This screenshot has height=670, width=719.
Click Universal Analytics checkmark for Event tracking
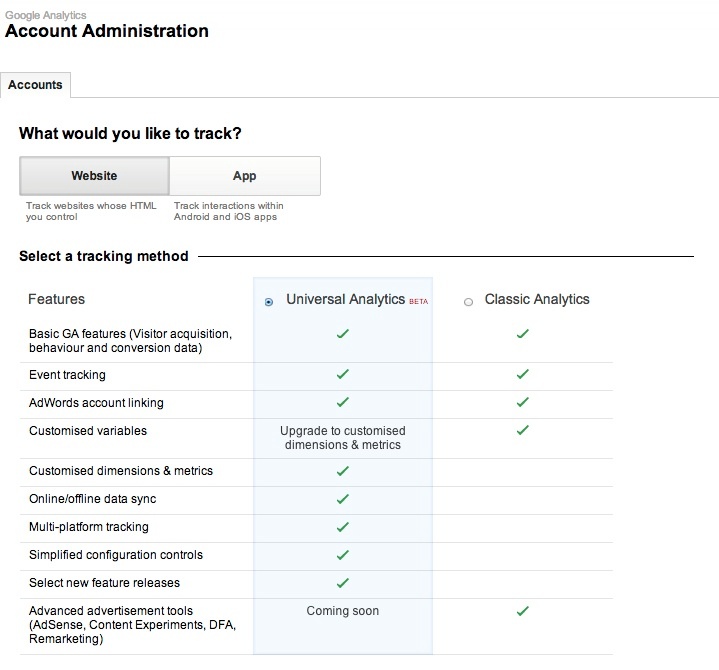pos(343,374)
